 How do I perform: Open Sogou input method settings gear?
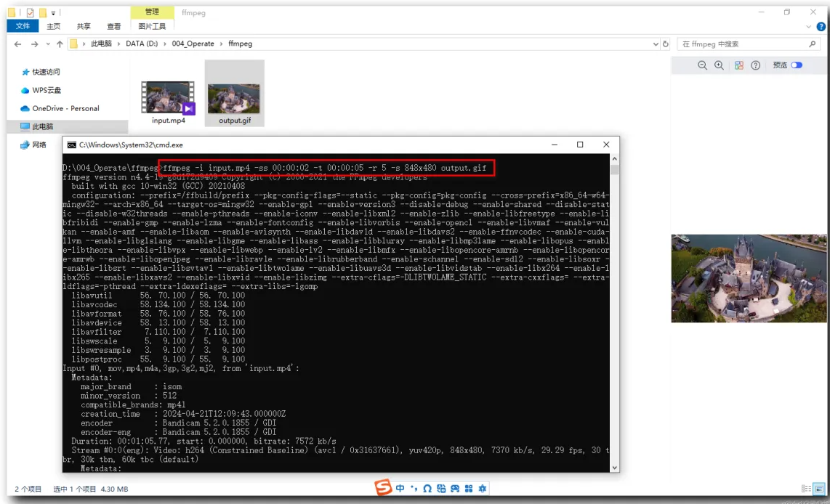(x=482, y=488)
